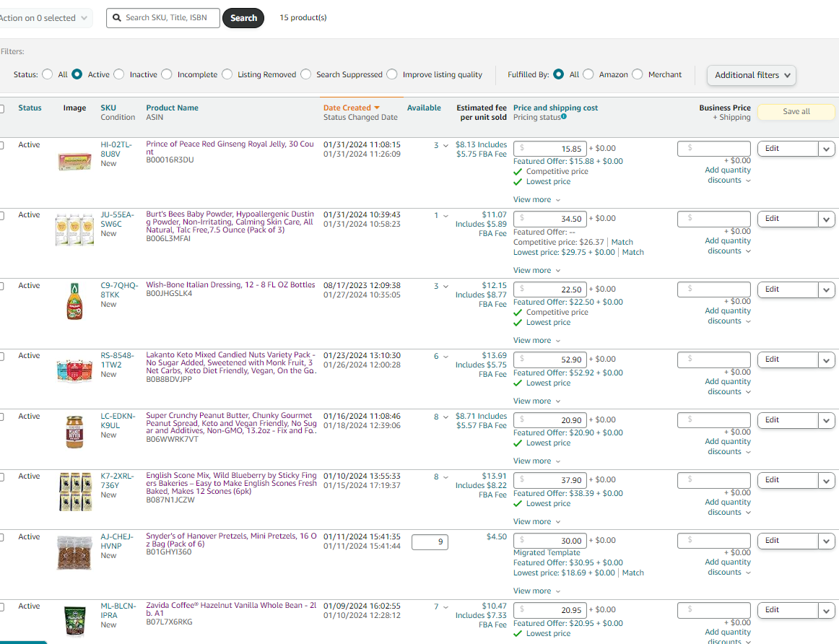Click the search magnifier icon
839x644 pixels.
[x=117, y=17]
